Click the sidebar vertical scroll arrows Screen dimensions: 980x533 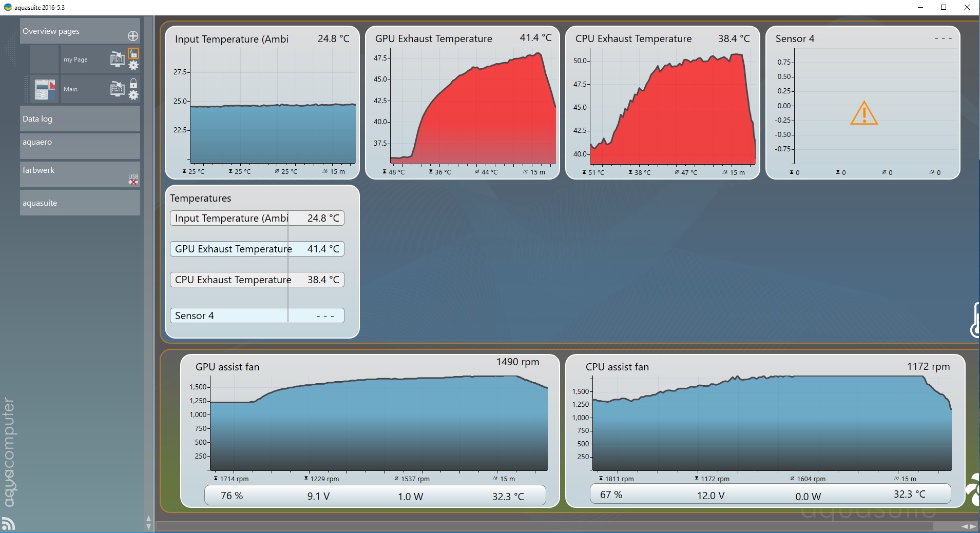pyautogui.click(x=149, y=522)
